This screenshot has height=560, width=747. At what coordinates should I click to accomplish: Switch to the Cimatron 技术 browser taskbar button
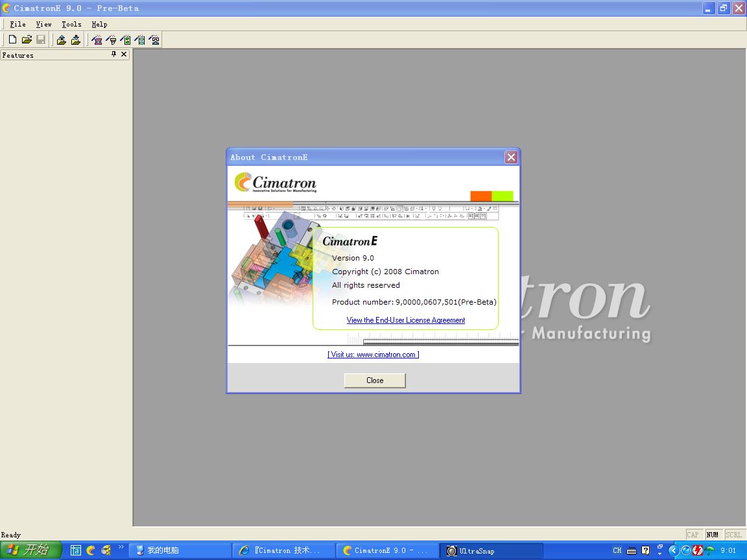point(285,550)
